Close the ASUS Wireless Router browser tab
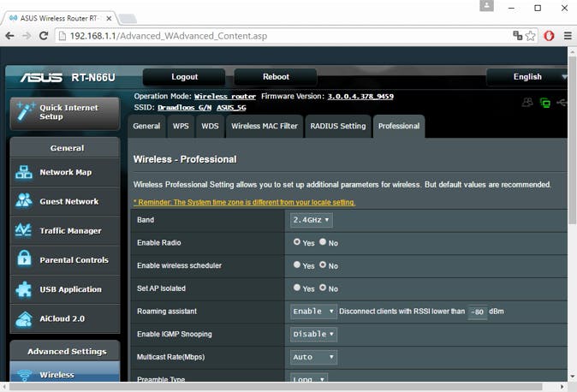577x392 pixels. tap(109, 18)
